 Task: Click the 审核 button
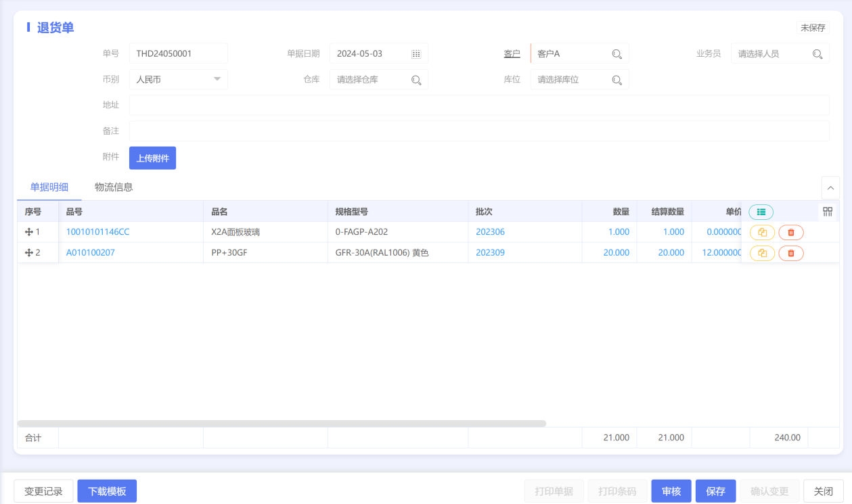click(671, 491)
